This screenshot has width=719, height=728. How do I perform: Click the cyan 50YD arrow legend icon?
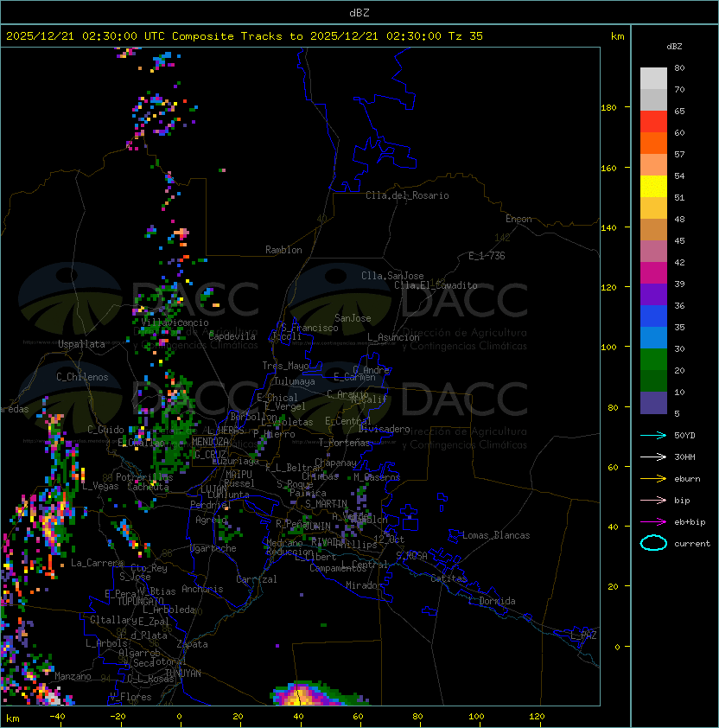click(x=653, y=436)
